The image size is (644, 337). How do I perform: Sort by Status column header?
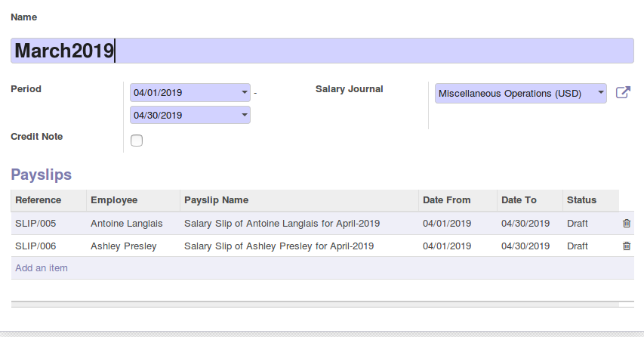pos(581,200)
